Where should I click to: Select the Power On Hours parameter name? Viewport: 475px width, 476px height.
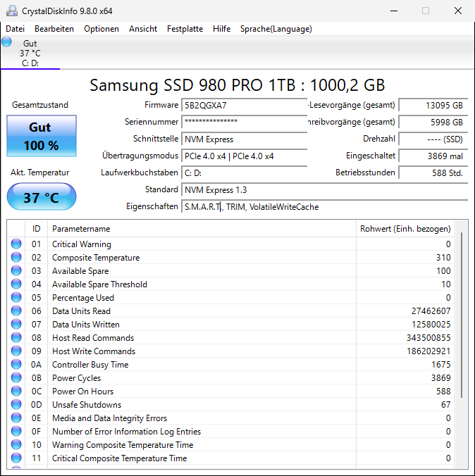click(x=82, y=392)
